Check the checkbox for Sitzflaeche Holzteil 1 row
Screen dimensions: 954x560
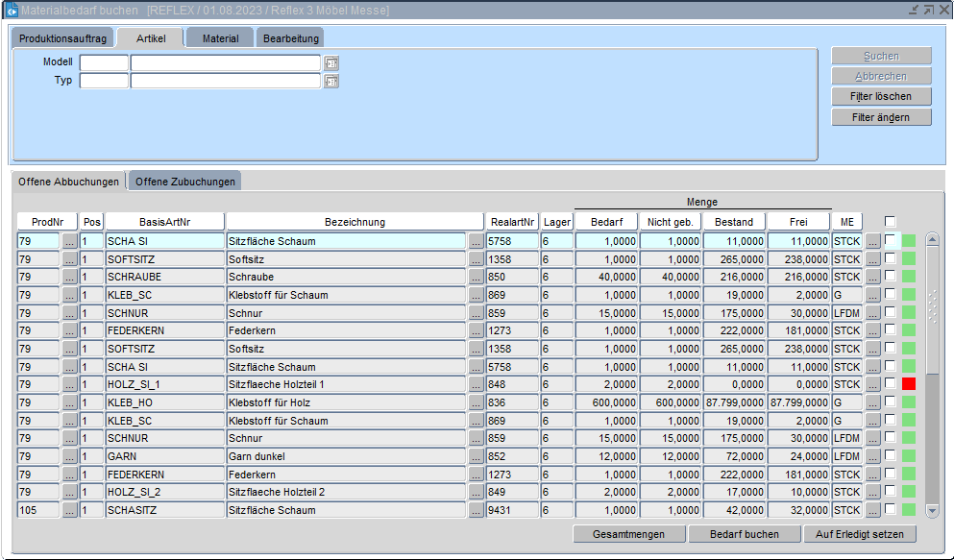point(891,384)
